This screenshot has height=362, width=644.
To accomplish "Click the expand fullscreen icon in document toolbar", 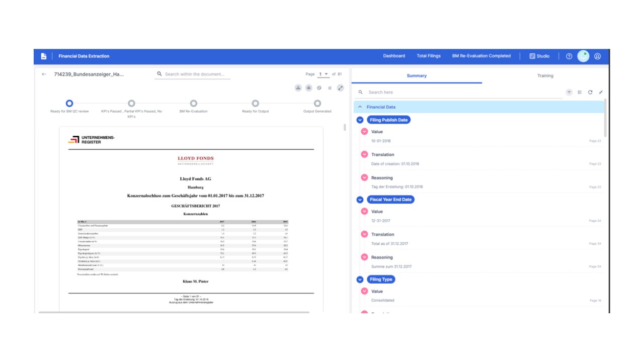I will click(341, 88).
